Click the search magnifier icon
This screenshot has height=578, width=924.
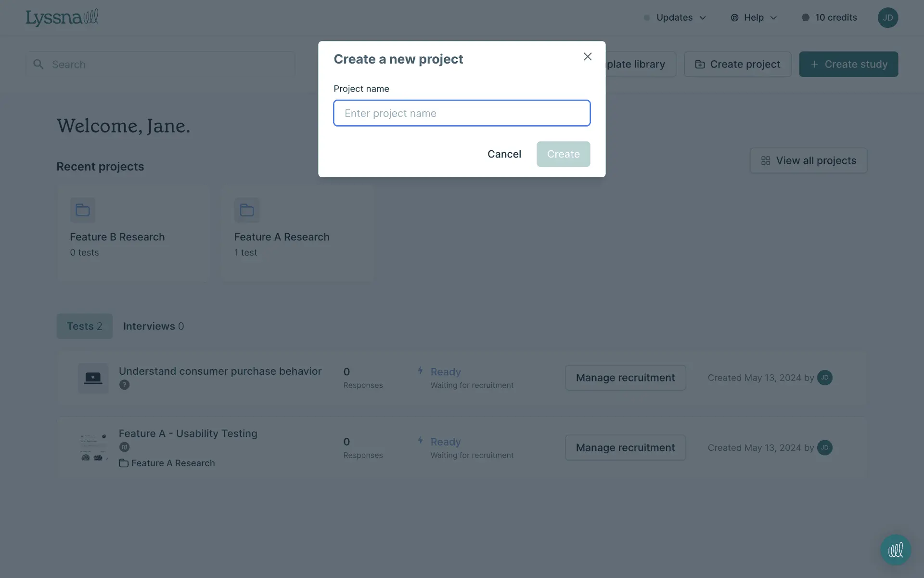[38, 64]
